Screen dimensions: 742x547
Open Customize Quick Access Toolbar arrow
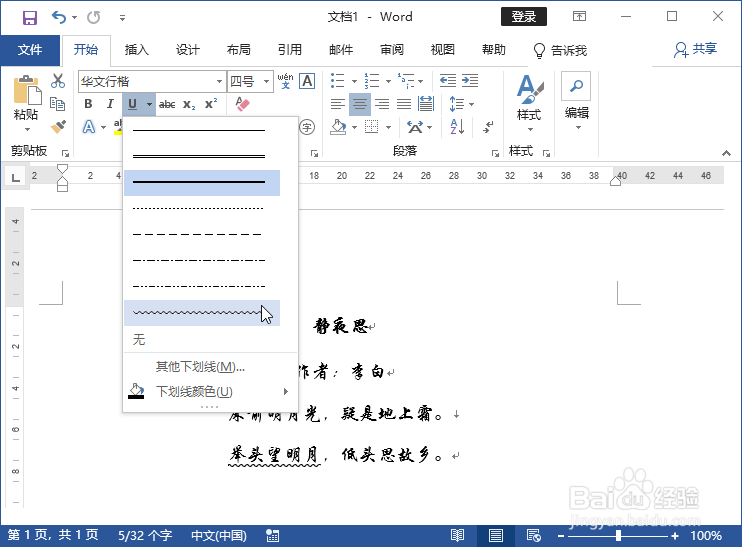point(122,18)
